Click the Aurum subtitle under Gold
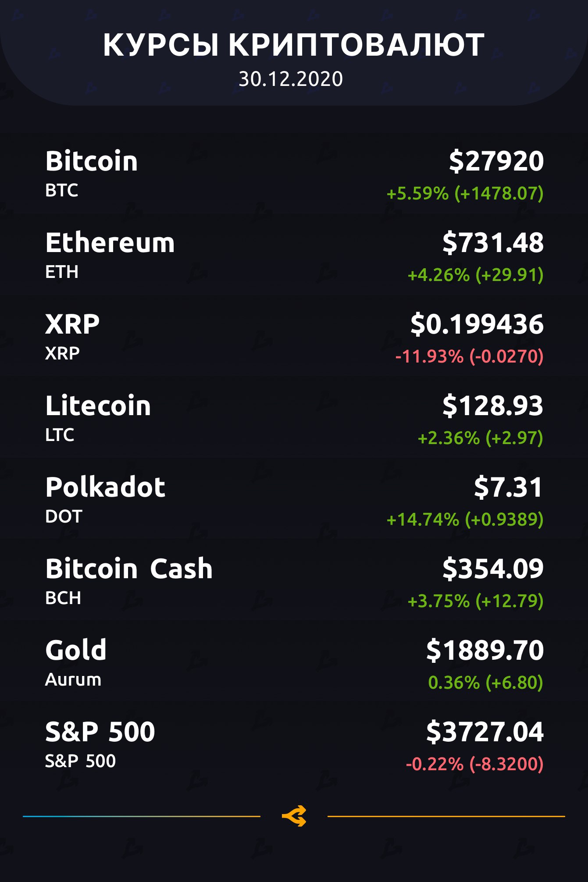The width and height of the screenshot is (588, 882). tap(73, 680)
